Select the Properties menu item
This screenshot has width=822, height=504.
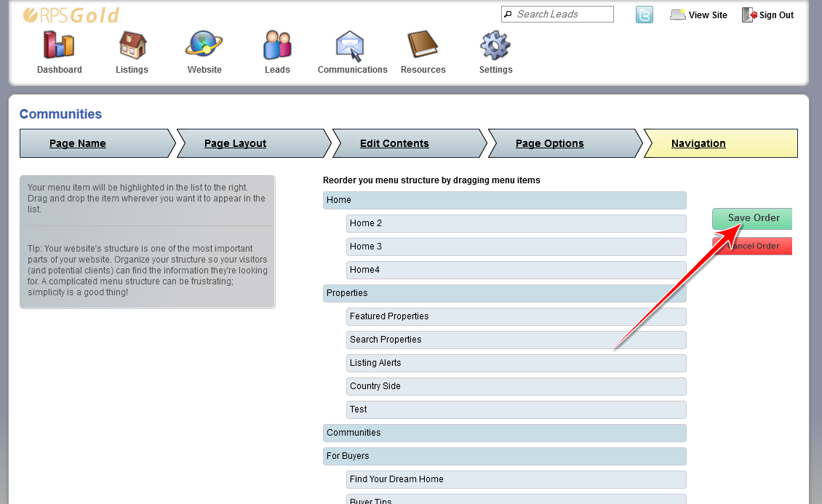pos(504,293)
